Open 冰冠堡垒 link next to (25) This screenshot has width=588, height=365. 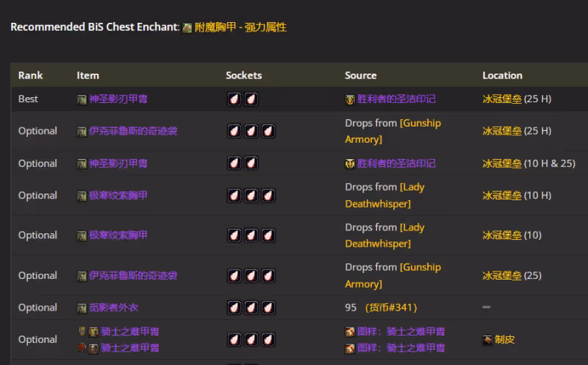pos(502,276)
